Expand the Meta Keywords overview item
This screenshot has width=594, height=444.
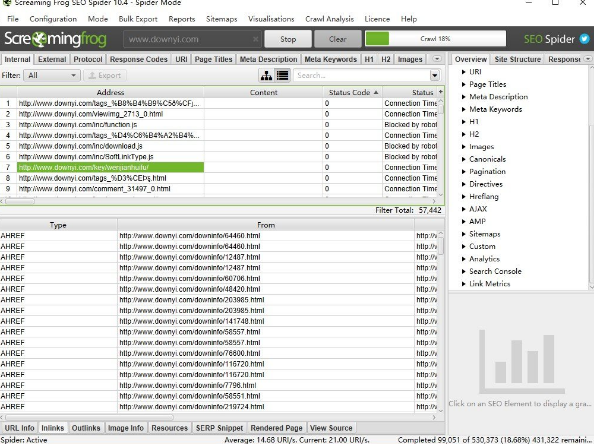[463, 109]
